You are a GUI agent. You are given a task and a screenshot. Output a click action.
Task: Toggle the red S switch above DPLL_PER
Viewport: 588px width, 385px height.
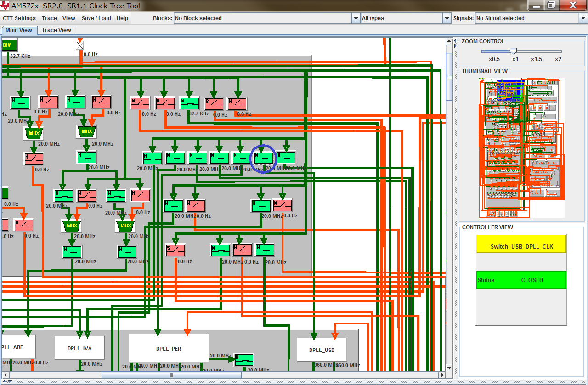pos(175,250)
